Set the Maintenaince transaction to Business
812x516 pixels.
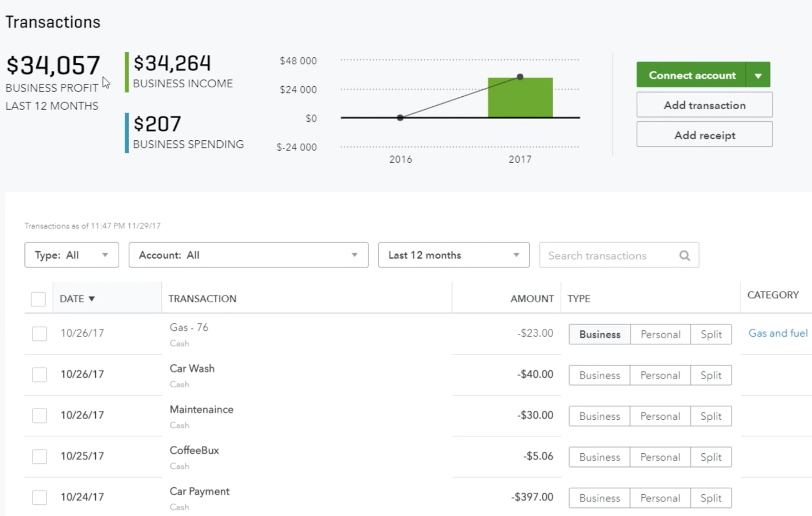tap(599, 416)
